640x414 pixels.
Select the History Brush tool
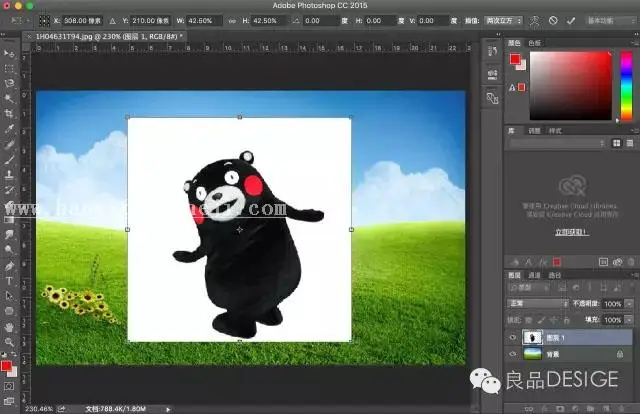9,189
